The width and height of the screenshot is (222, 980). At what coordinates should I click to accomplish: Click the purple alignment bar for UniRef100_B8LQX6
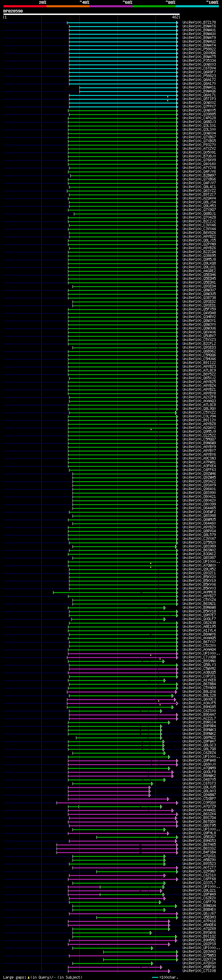122,691
